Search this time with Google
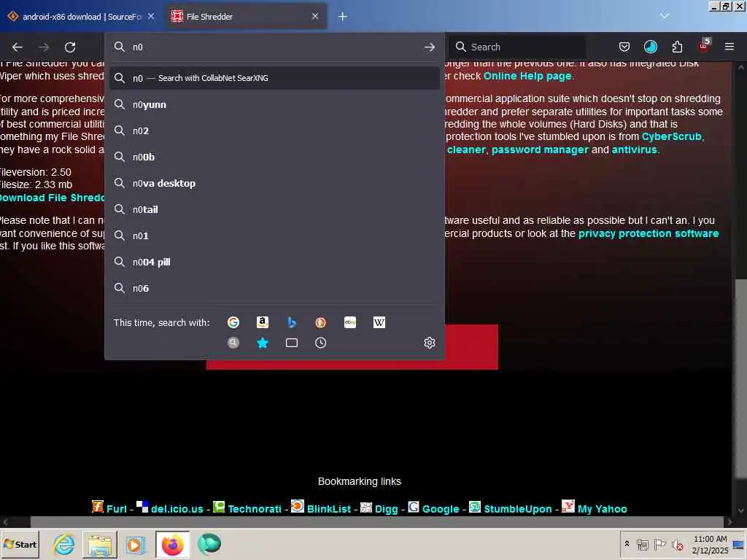 click(x=233, y=322)
